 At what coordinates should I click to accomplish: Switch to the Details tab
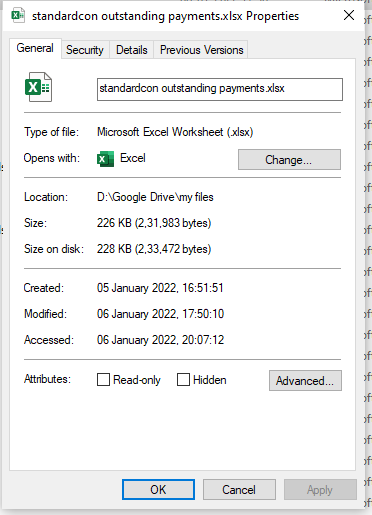(x=132, y=50)
